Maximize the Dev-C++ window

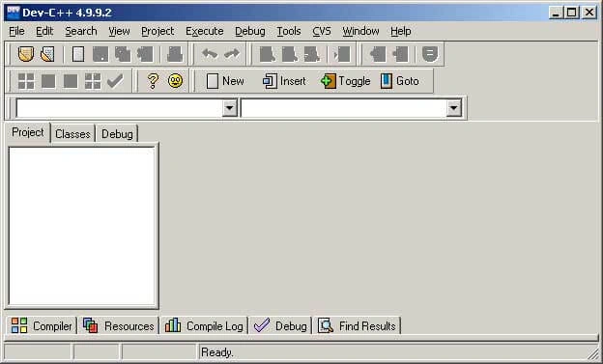pos(572,13)
